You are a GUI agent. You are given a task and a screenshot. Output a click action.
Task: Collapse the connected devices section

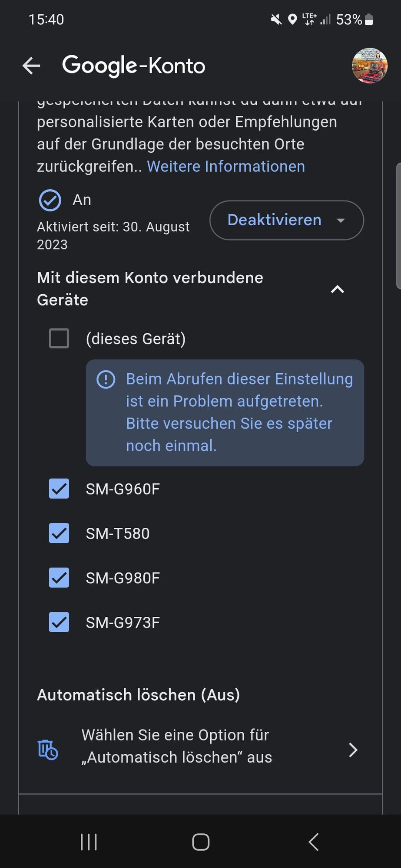click(x=338, y=289)
